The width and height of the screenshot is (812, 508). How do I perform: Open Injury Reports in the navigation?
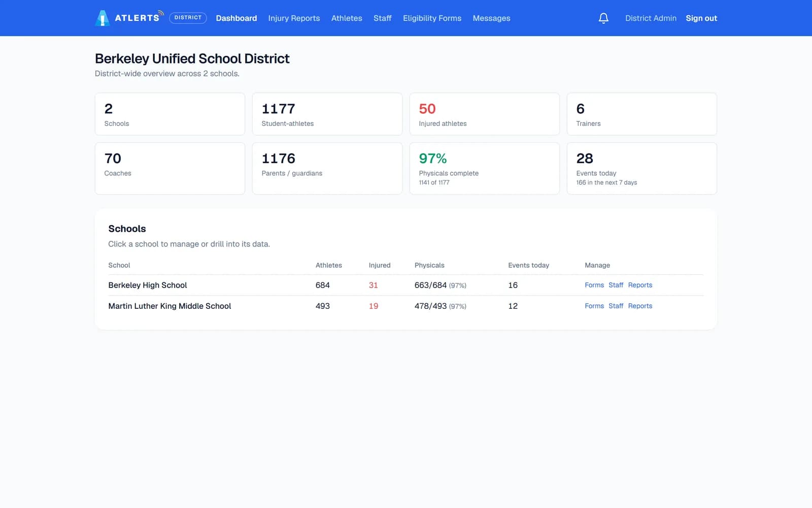coord(294,18)
